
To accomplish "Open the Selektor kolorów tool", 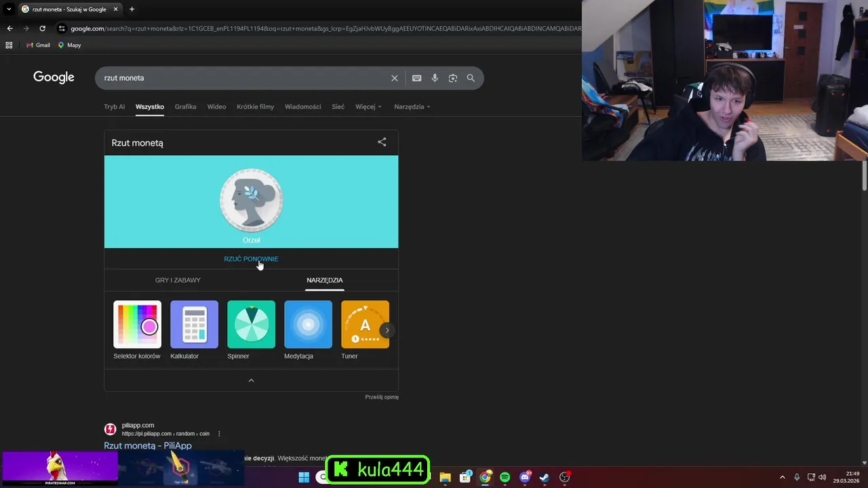I will [137, 330].
